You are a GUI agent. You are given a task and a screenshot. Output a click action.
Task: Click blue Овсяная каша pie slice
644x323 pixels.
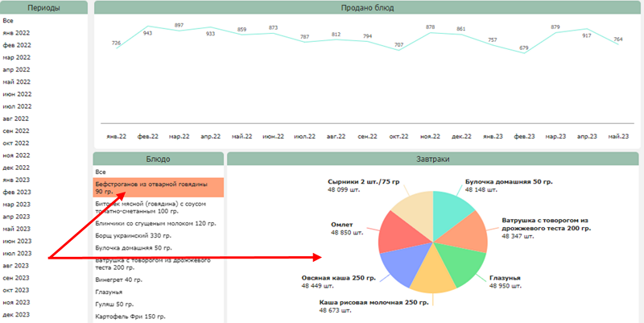pyautogui.click(x=403, y=263)
